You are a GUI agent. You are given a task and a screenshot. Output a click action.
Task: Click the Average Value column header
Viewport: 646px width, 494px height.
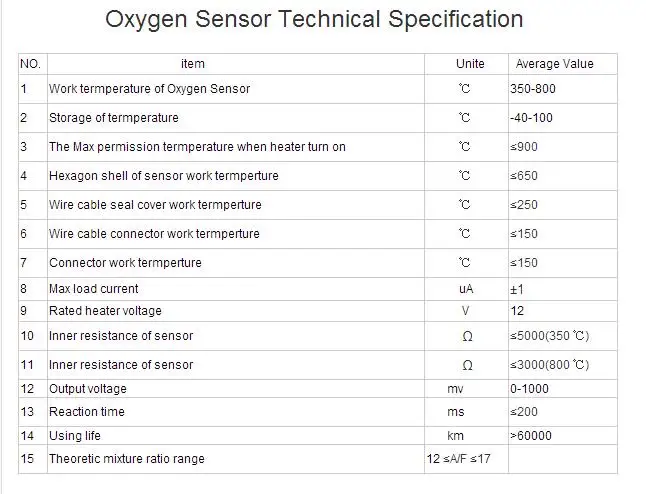click(x=555, y=64)
